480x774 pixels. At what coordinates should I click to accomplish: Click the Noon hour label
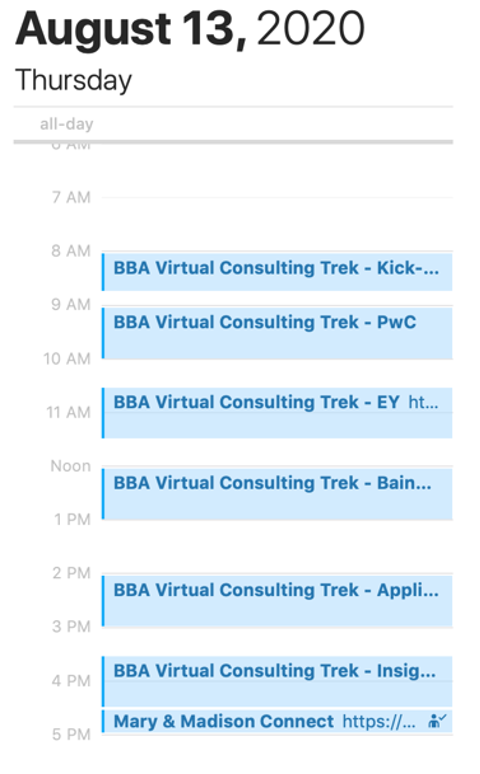[71, 466]
